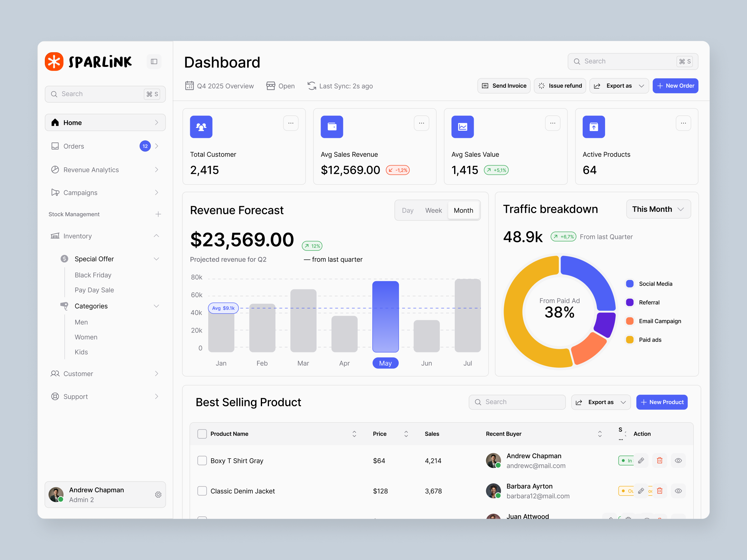The width and height of the screenshot is (747, 560).
Task: Click the eye icon for Barbara Ayrton's row
Action: click(x=679, y=491)
